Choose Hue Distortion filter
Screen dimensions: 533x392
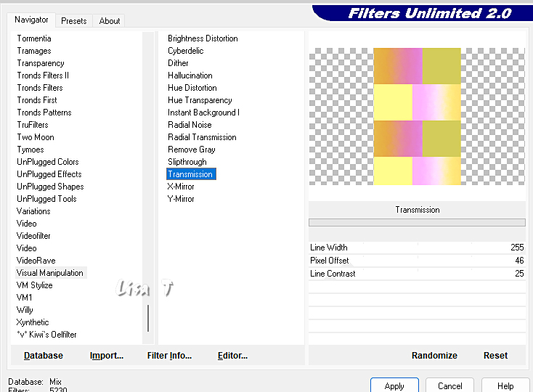(x=192, y=88)
